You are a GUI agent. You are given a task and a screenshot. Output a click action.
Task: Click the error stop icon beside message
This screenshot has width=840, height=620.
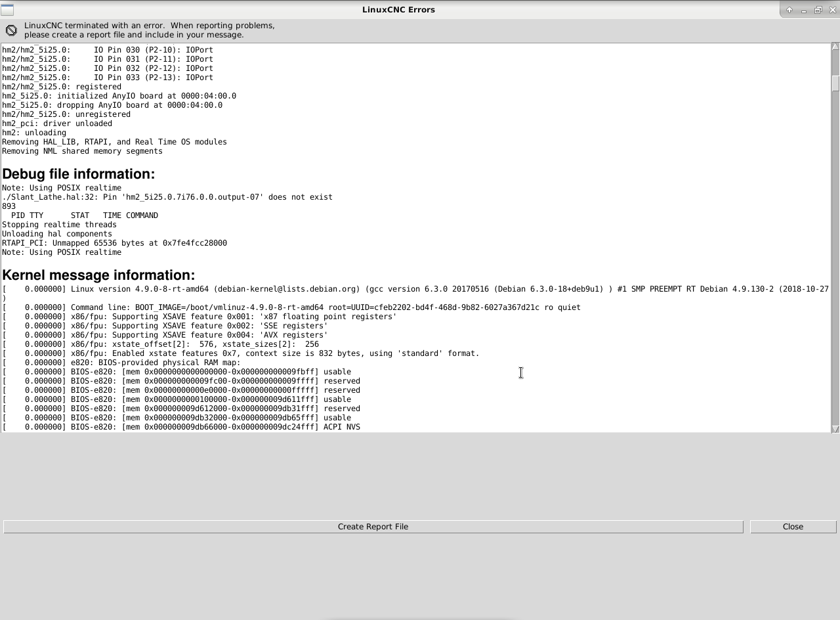pos(11,30)
